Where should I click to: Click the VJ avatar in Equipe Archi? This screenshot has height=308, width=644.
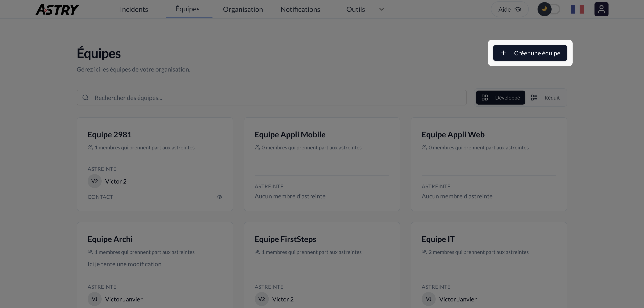point(94,299)
